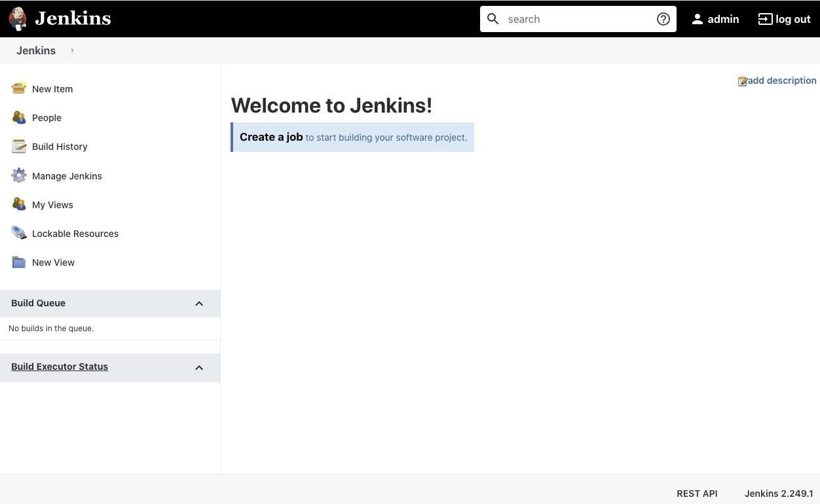
Task: Collapse the Build Queue panel chevron
Action: (199, 304)
